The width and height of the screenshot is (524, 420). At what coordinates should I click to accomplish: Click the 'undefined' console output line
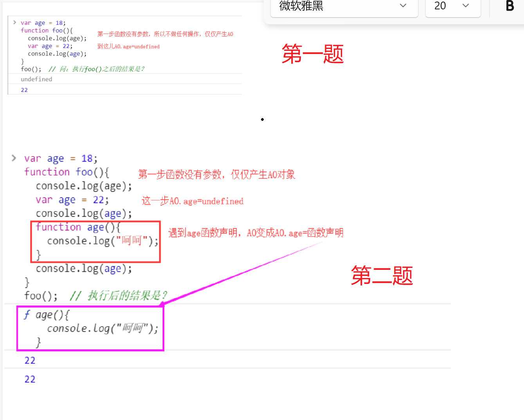tap(36, 79)
